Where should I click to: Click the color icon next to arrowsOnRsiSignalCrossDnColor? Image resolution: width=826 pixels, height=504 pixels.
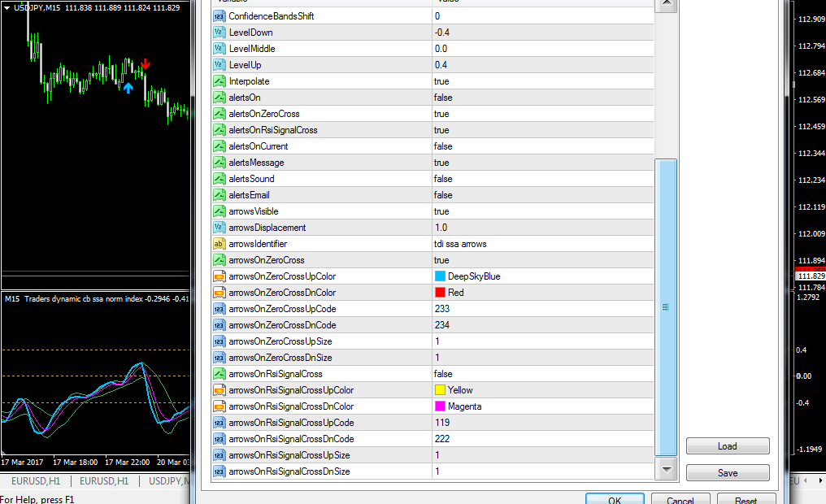pos(220,406)
